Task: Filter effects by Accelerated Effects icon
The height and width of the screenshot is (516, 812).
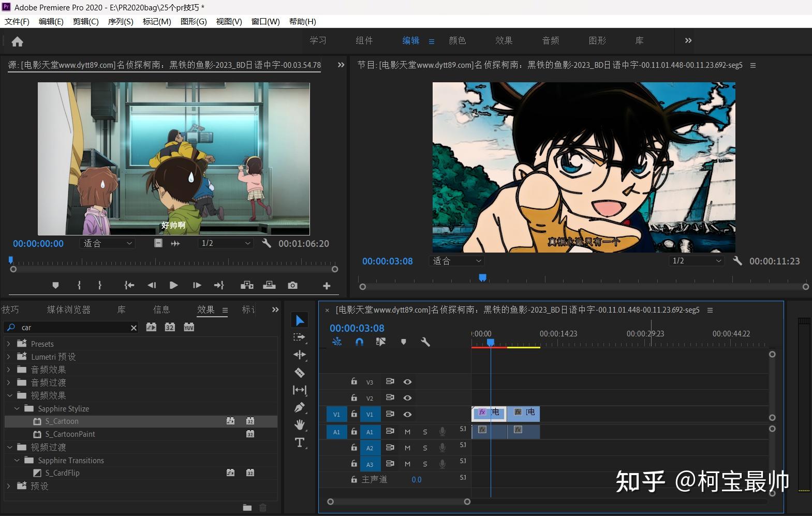Action: [x=151, y=327]
